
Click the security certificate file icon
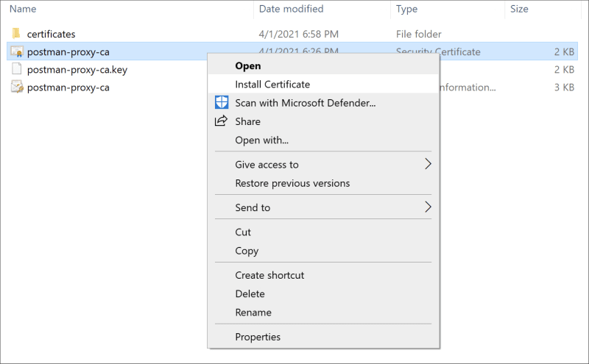[x=17, y=51]
